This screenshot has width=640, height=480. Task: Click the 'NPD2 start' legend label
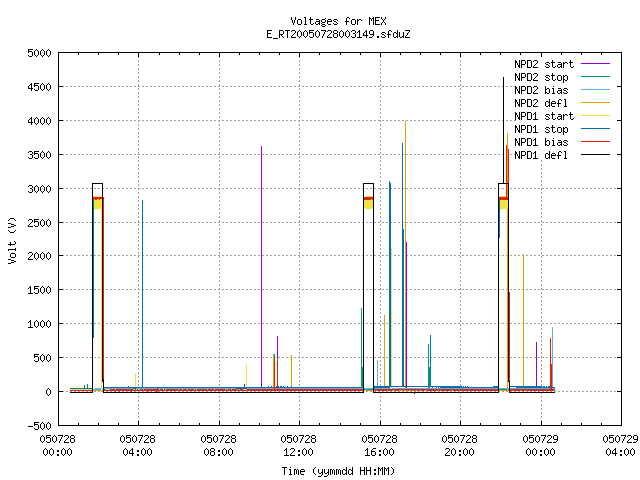pos(544,64)
